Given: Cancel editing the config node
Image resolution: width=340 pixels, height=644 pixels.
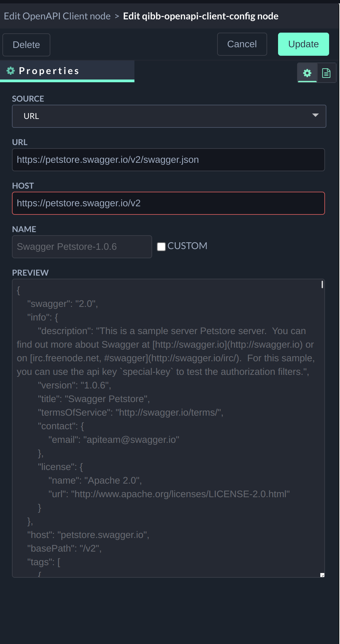Looking at the screenshot, I should point(242,44).
